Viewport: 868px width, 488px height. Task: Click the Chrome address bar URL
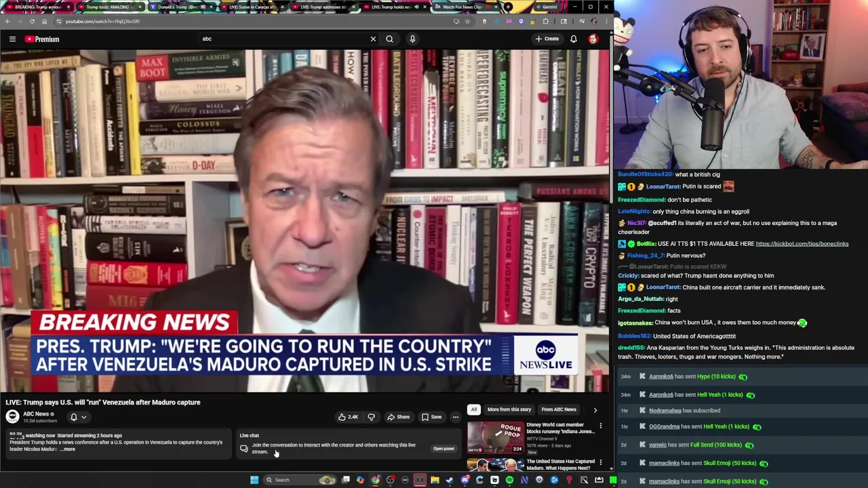[x=102, y=21]
